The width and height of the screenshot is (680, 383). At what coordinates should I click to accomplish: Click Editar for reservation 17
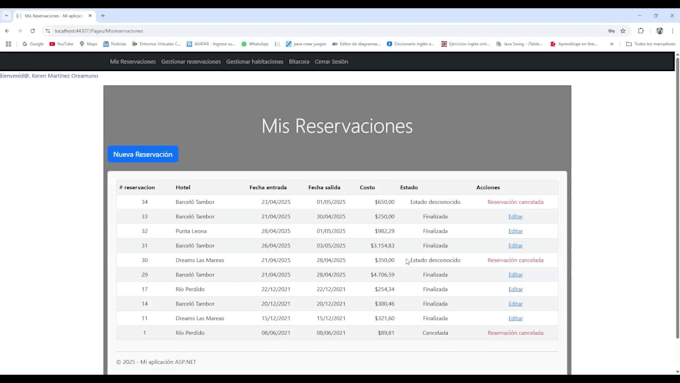click(x=515, y=289)
